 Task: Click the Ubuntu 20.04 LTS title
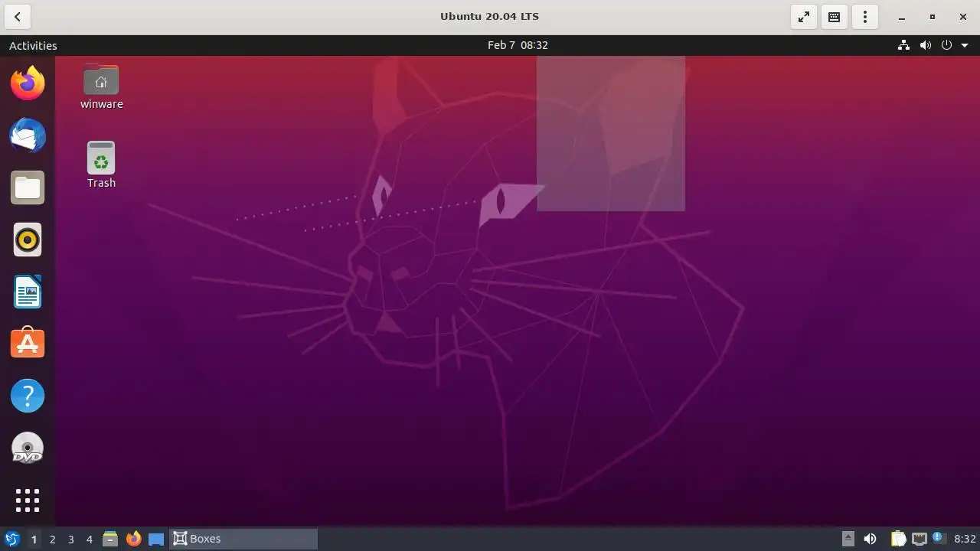click(489, 16)
